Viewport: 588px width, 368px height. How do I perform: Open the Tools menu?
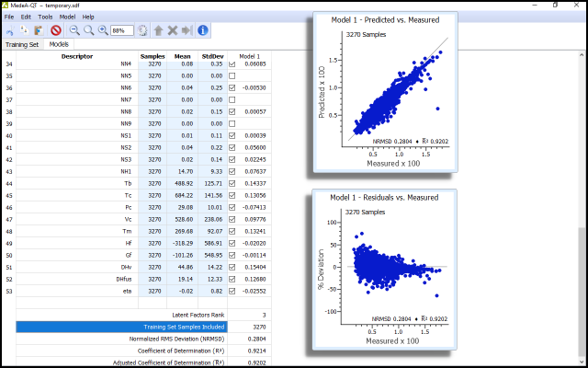pyautogui.click(x=45, y=17)
